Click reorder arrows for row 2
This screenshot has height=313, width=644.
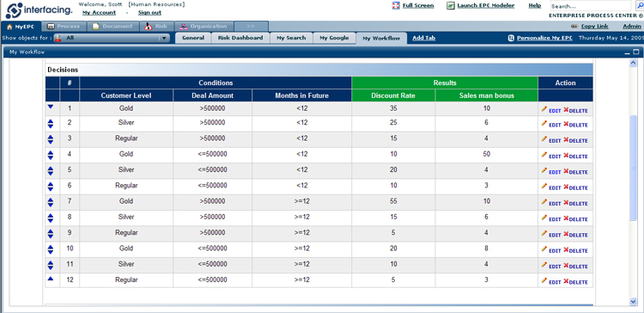pyautogui.click(x=51, y=124)
